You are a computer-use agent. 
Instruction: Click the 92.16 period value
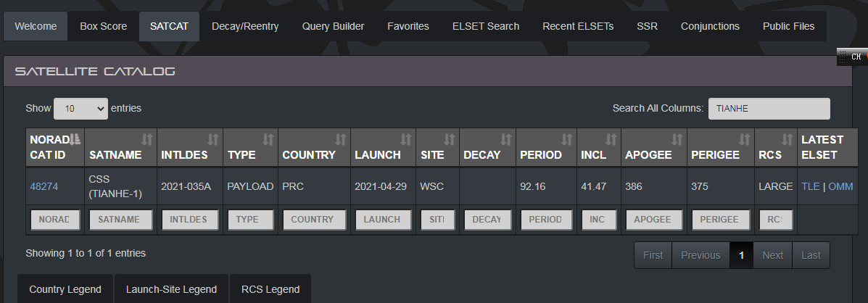[x=532, y=186]
